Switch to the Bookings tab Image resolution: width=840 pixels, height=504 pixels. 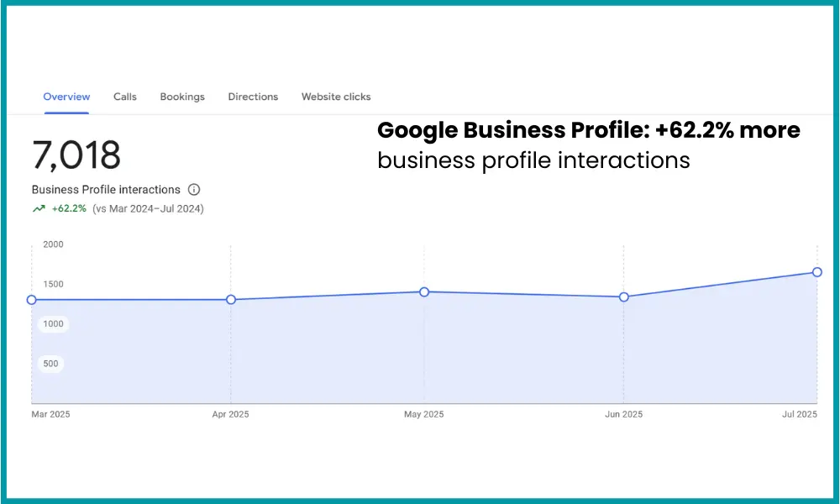[182, 97]
